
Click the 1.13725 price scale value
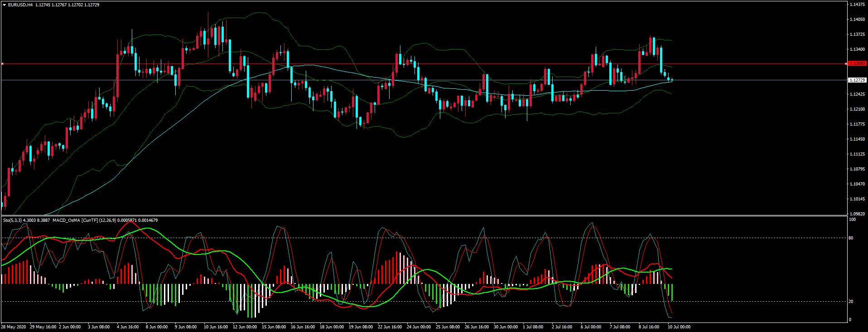click(x=858, y=34)
